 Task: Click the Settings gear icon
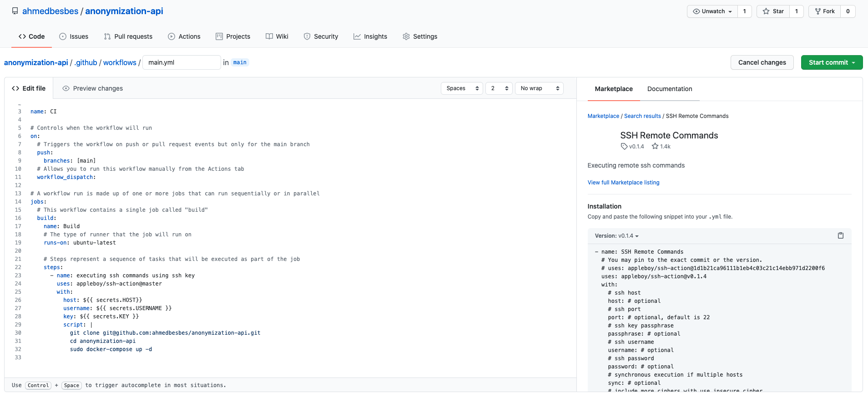click(406, 36)
